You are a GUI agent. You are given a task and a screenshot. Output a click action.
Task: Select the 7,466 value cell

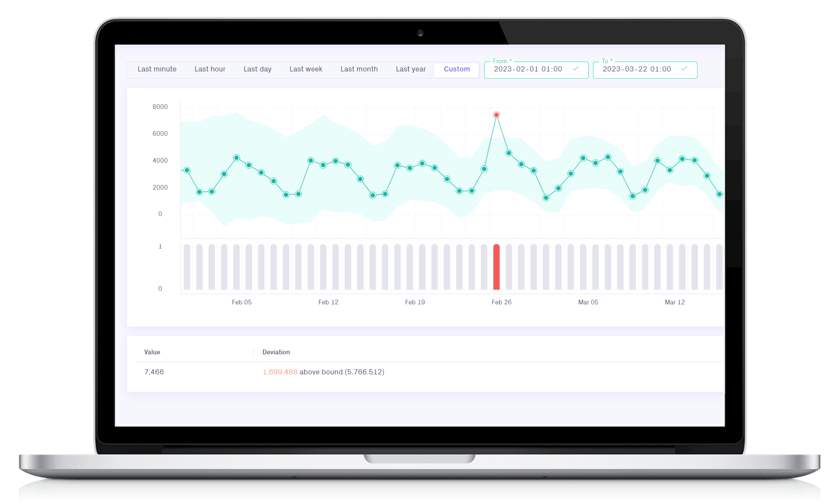point(154,372)
